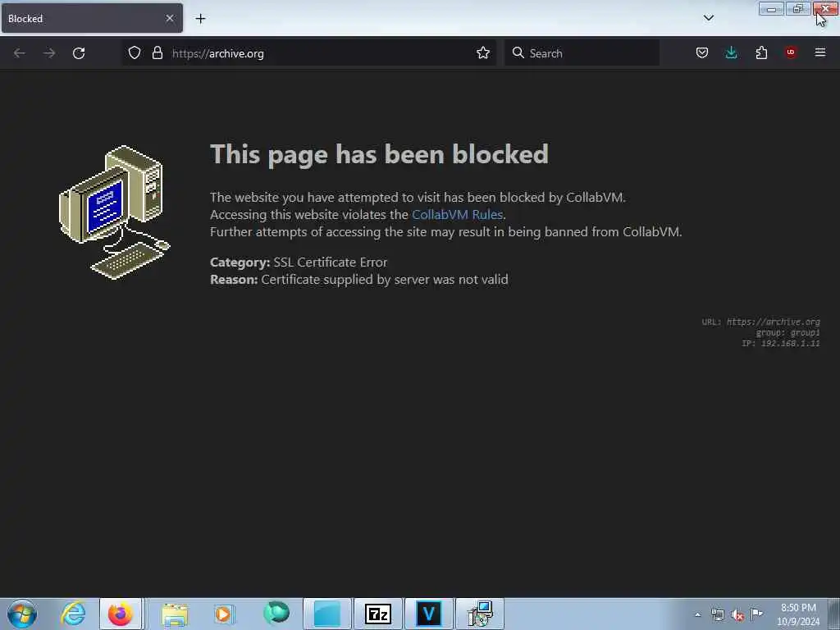Open the V app in taskbar

(428, 614)
